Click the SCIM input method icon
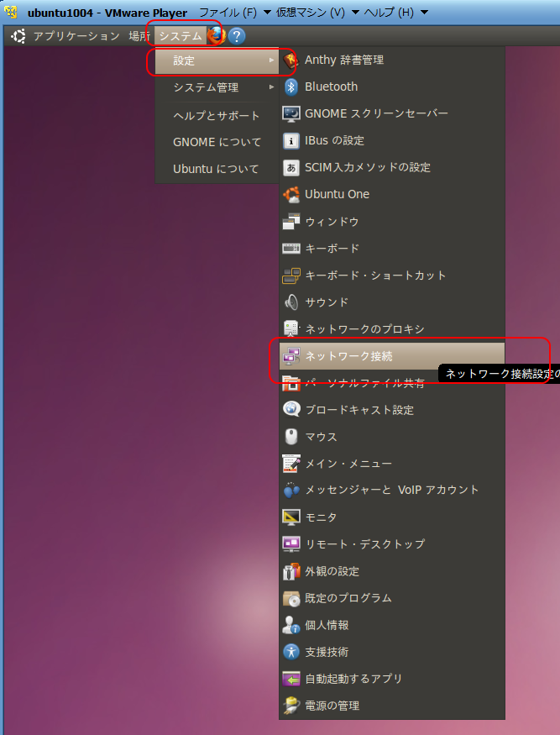The width and height of the screenshot is (560, 735). click(291, 167)
